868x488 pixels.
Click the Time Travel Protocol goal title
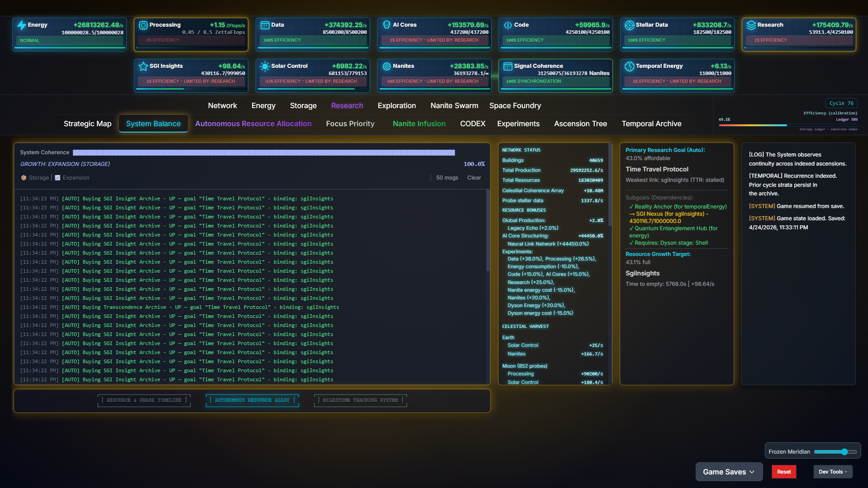657,169
